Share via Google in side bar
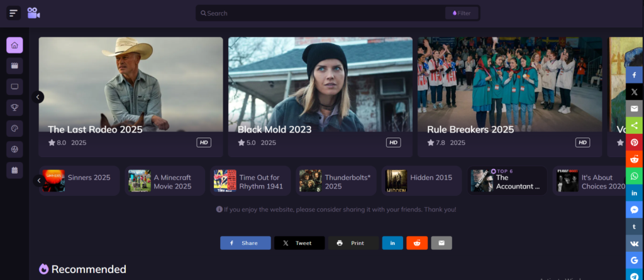This screenshot has height=280, width=644. 635,260
